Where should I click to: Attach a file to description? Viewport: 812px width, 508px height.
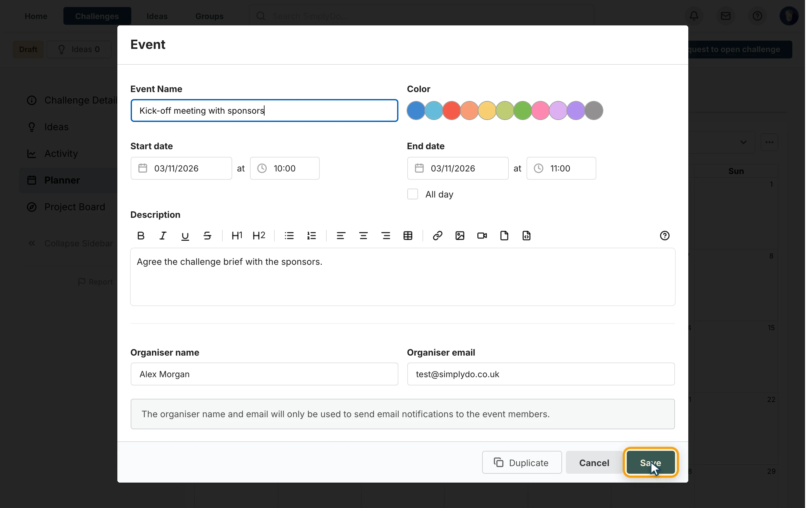(x=504, y=236)
